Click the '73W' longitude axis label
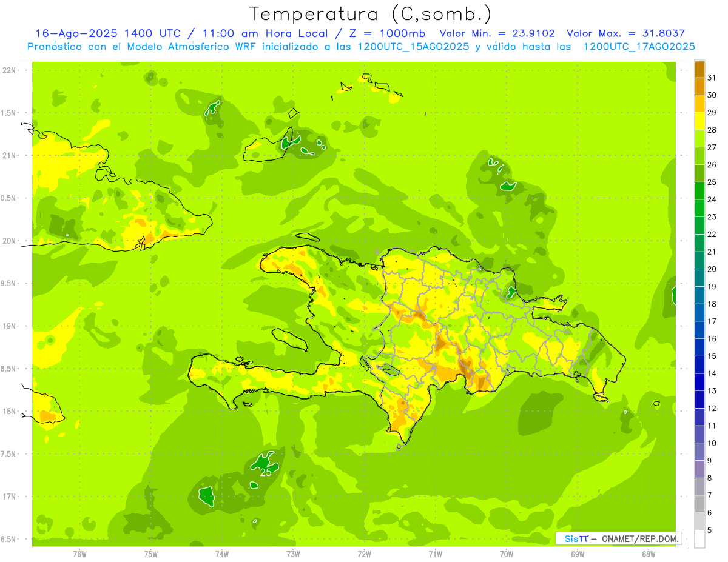The image size is (728, 562). [x=293, y=554]
